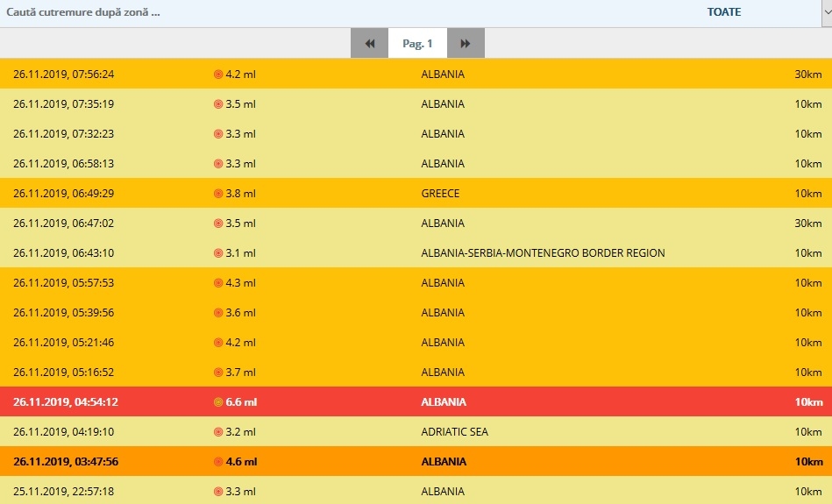This screenshot has width=832, height=504.
Task: Click magnitude icon for 4.3 ml earthquake
Action: point(218,283)
